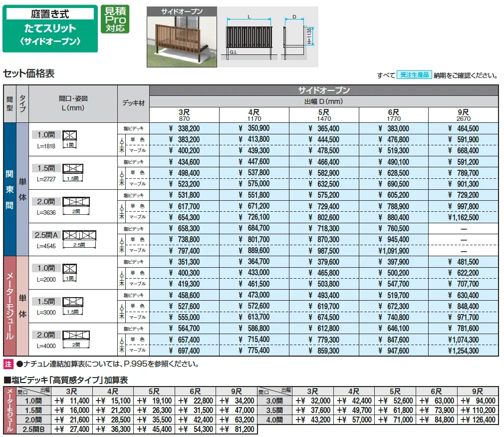Click the price ¥413,800
The width and height of the screenshot is (504, 437).
(254, 140)
